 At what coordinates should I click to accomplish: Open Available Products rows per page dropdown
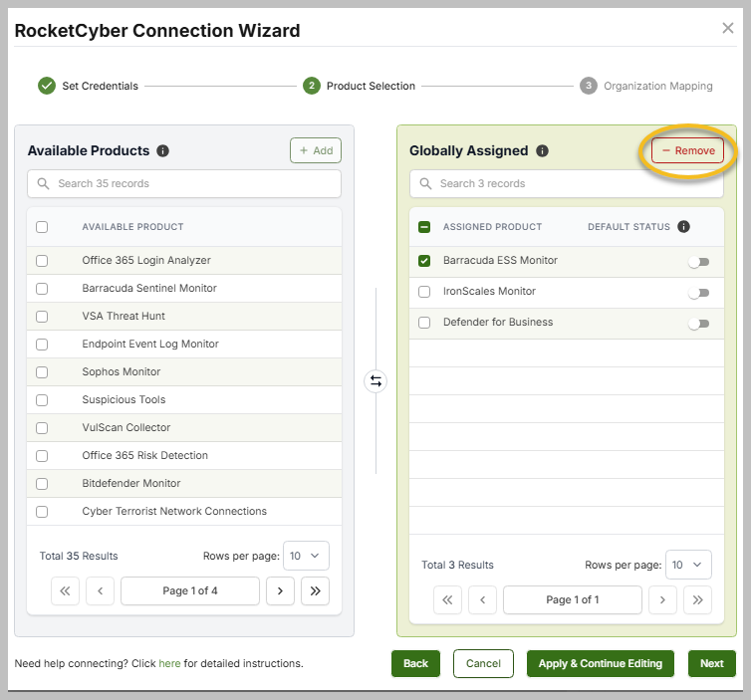[306, 556]
